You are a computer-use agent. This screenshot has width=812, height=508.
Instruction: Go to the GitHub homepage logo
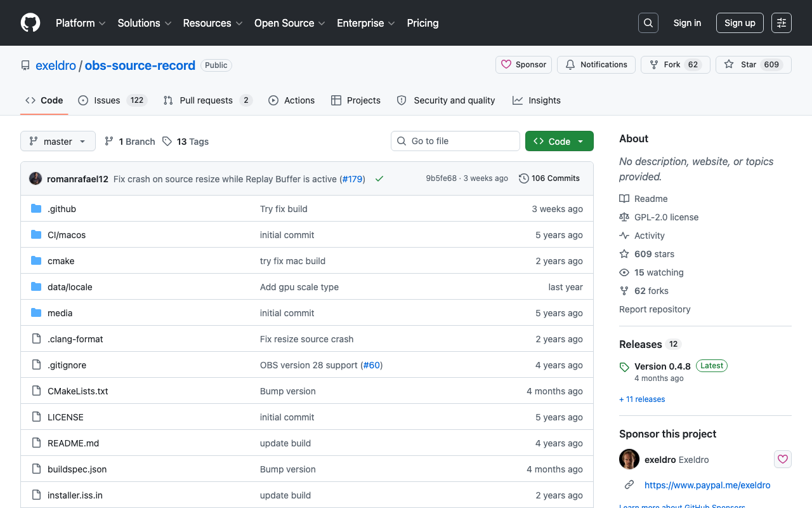(30, 23)
